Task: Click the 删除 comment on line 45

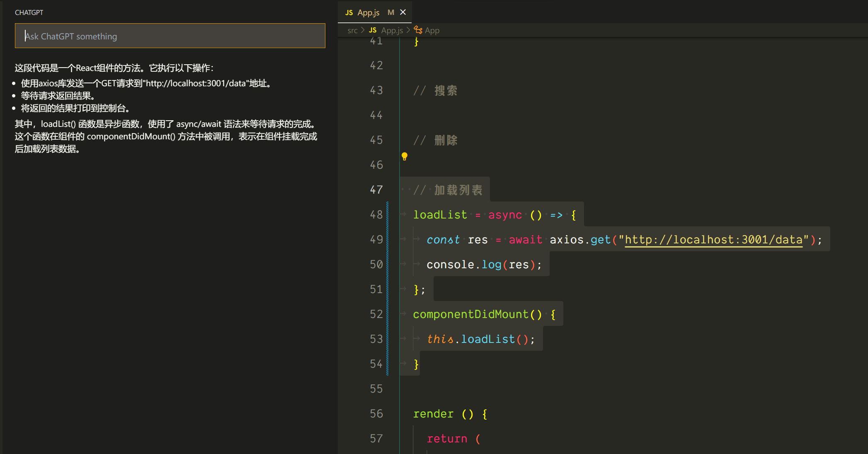Action: [435, 140]
